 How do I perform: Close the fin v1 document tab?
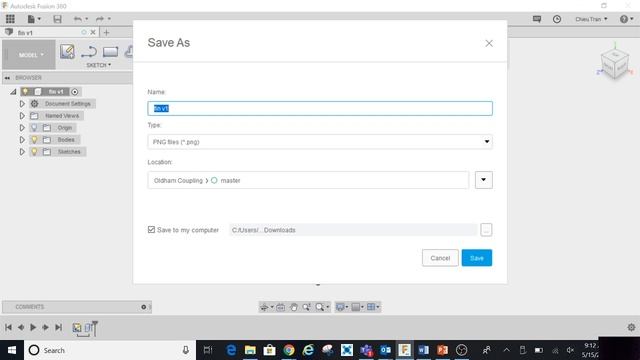(x=93, y=32)
